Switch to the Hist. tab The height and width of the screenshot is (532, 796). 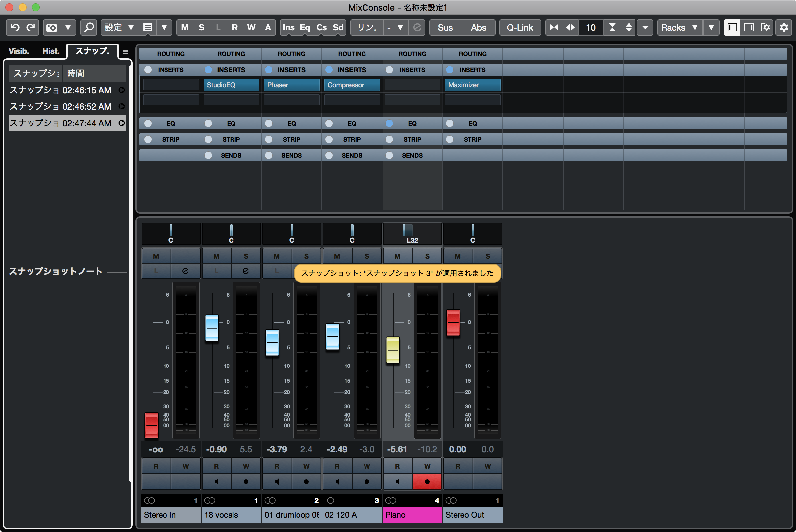coord(51,51)
